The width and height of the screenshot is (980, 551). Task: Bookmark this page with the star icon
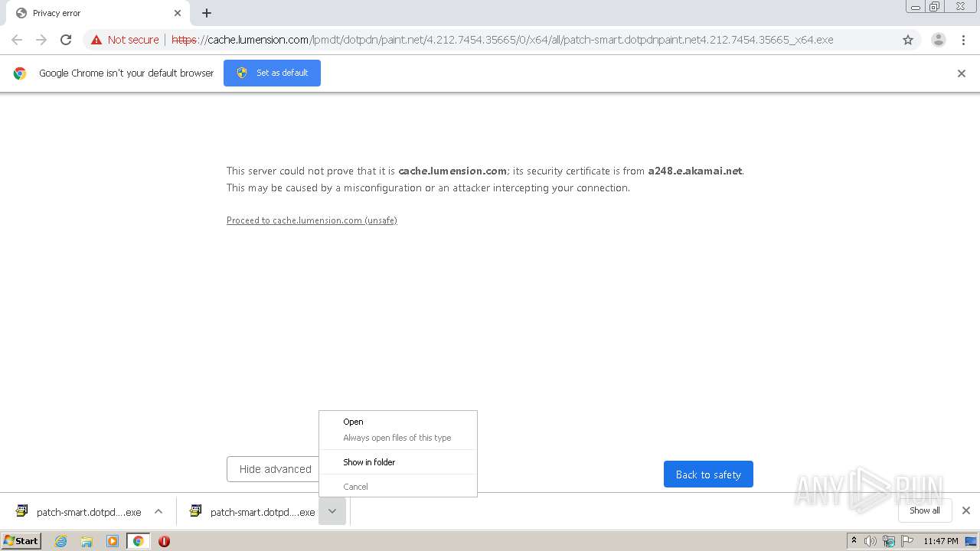[x=908, y=40]
